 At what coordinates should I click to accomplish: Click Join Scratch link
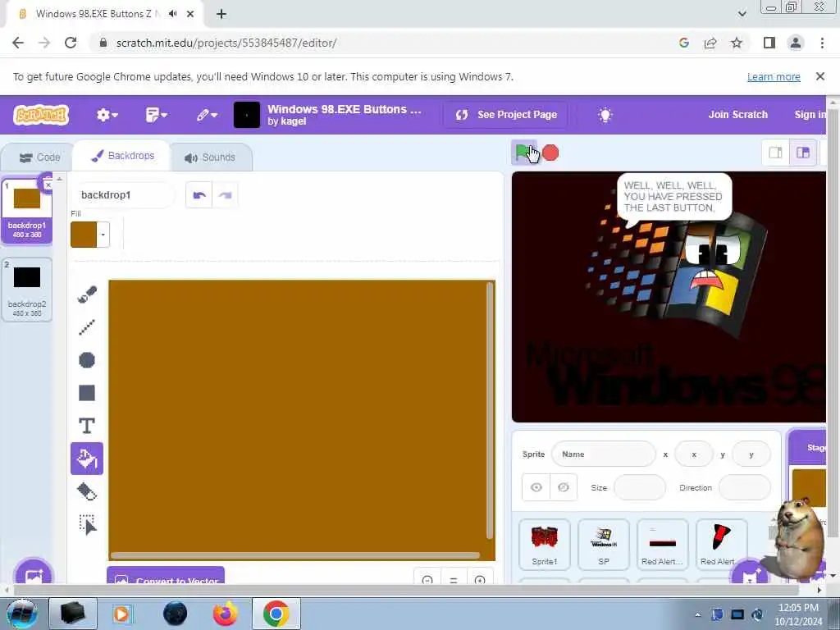737,115
